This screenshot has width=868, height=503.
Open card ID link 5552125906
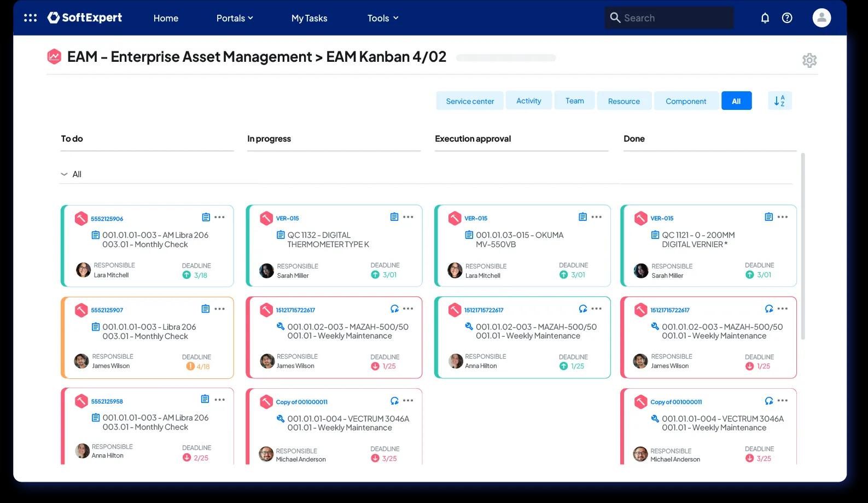click(x=107, y=219)
